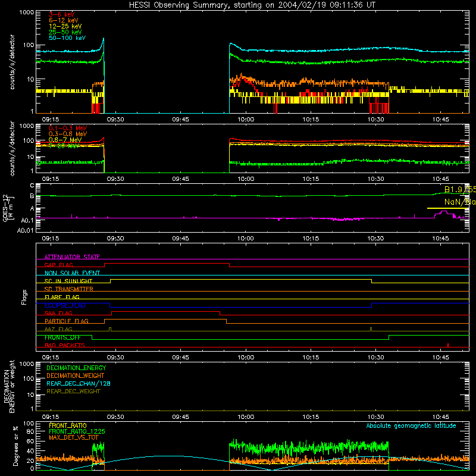476x476 pixels.
Task: Click the MAX_DET_VS_TOT legend label
Action: pyautogui.click(x=74, y=437)
